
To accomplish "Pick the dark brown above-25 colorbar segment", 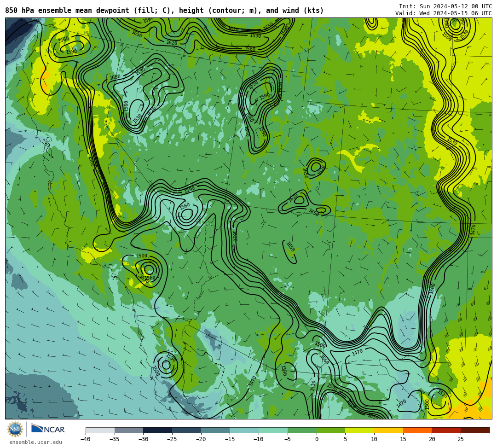I will (x=475, y=430).
